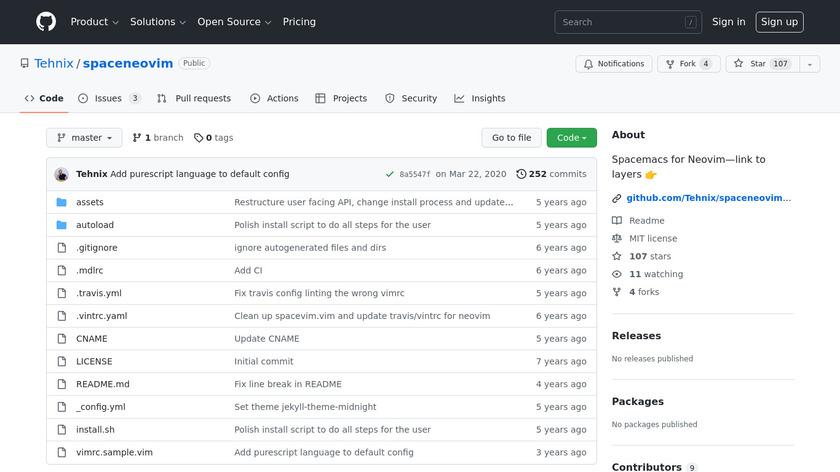This screenshot has width=840, height=472.
Task: Click the green check status icon
Action: coord(389,174)
